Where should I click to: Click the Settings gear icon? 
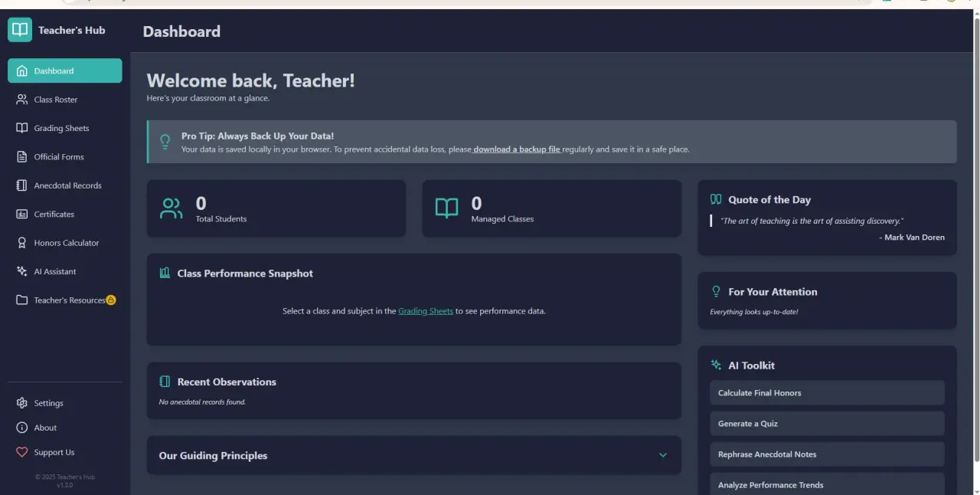22,403
